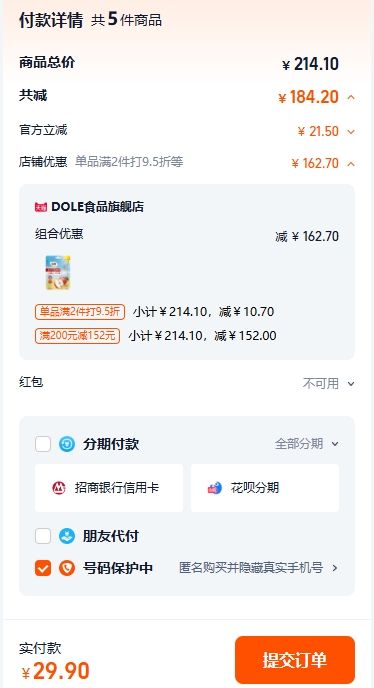Uncheck the 号码保护中 checkbox

coord(43,568)
